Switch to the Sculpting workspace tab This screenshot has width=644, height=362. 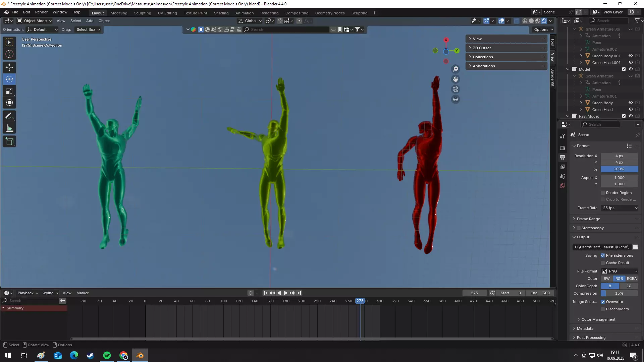click(x=143, y=13)
